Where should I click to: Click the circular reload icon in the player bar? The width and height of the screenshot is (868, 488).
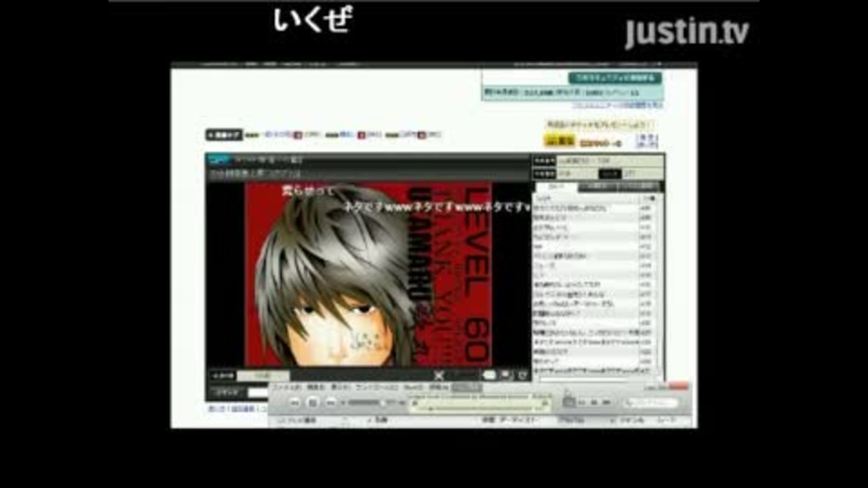coord(523,375)
